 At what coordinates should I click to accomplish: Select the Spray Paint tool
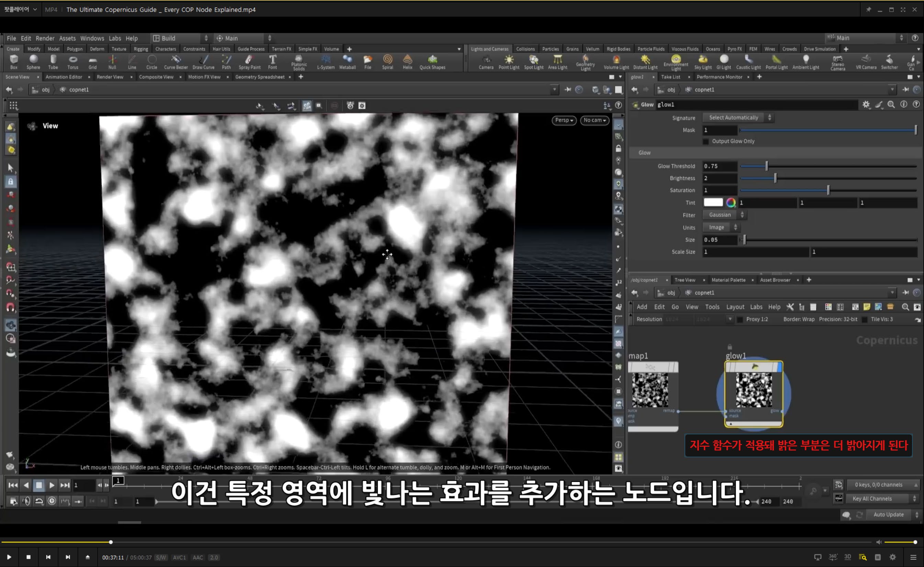point(249,62)
